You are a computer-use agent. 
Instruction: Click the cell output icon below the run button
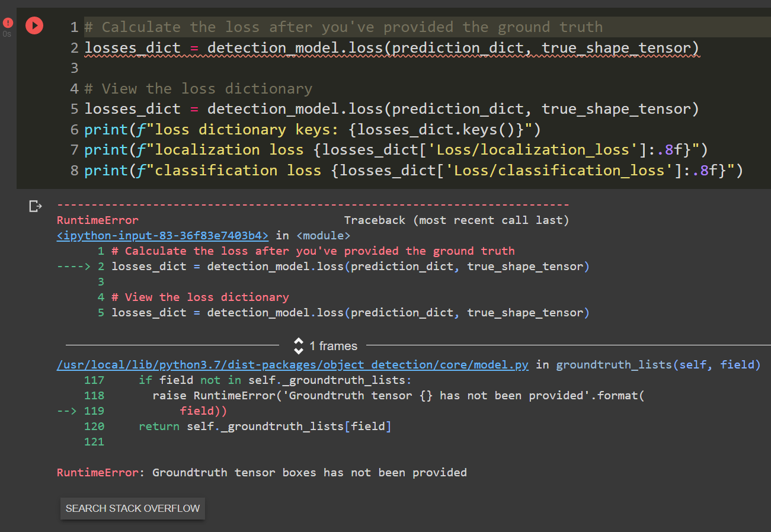click(35, 206)
